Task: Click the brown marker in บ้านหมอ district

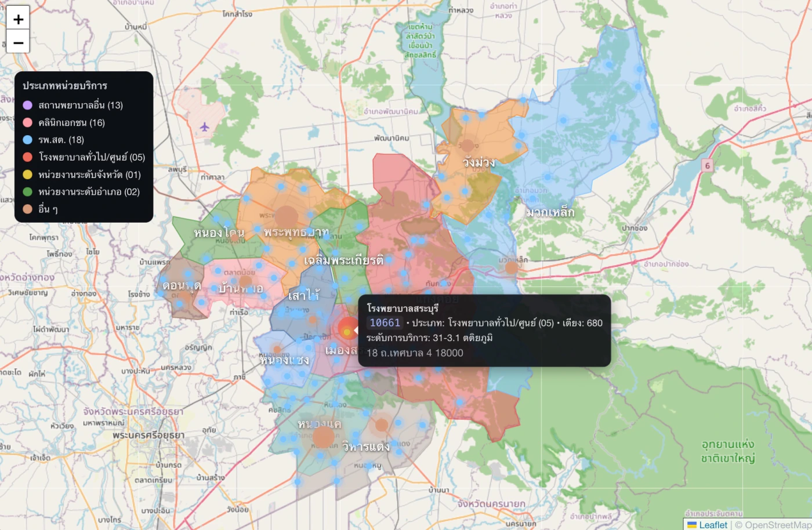Action: pyautogui.click(x=245, y=282)
